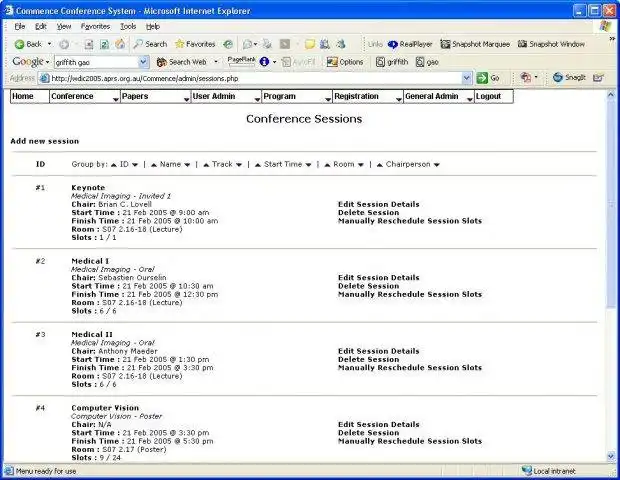Expand the Conference navigation menu
The image size is (620, 480).
[84, 96]
